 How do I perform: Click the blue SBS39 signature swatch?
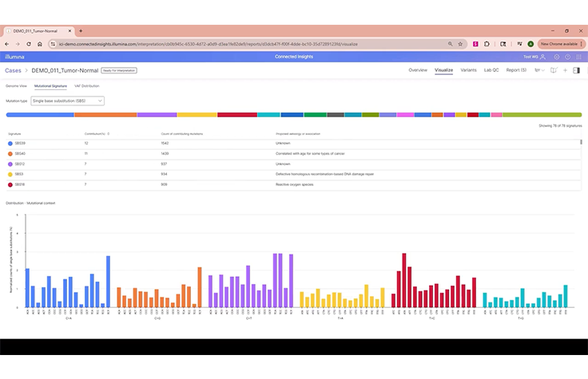point(10,143)
